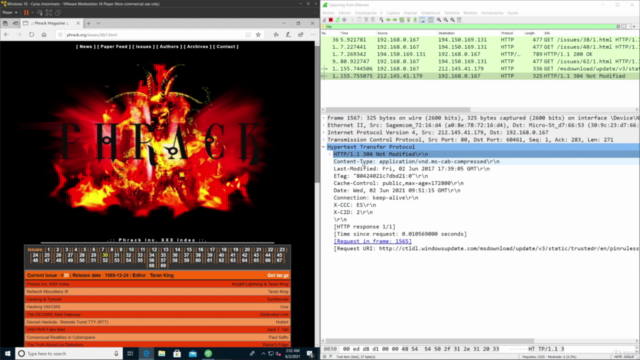Viewport: 640px width, 360px height.
Task: Open the Authors link on Phrack
Action: tap(169, 47)
